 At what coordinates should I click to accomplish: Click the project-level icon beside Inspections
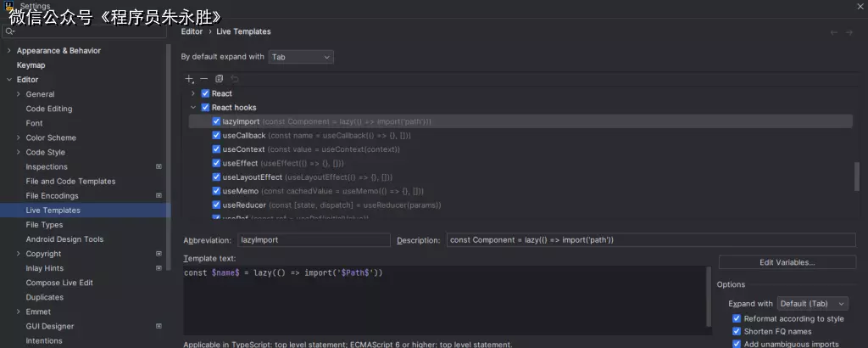159,167
